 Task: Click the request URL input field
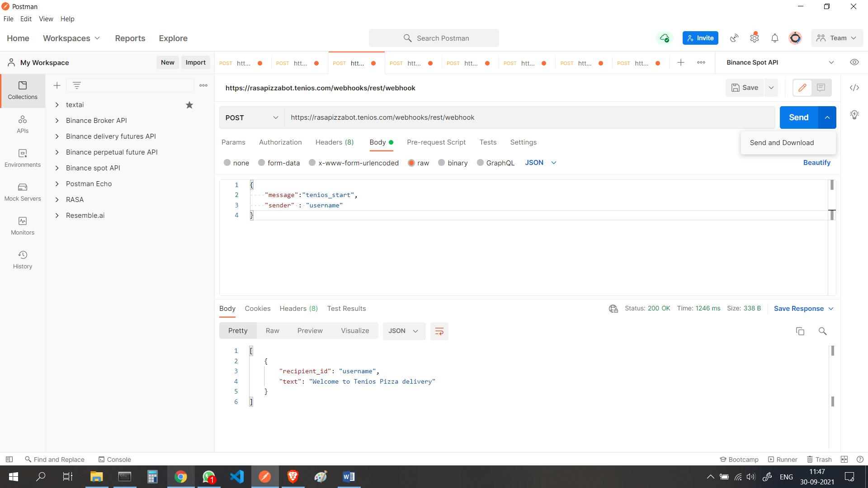497,117
